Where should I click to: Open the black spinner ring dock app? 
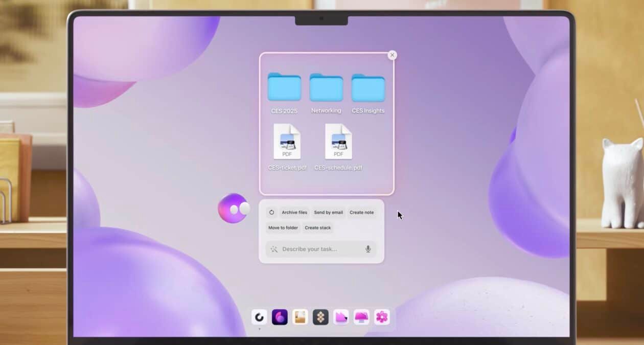point(259,317)
